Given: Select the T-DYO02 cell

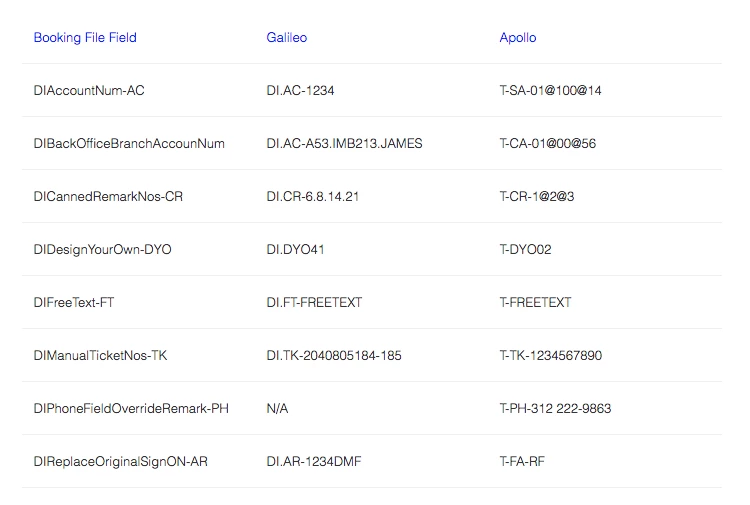Looking at the screenshot, I should point(525,250).
